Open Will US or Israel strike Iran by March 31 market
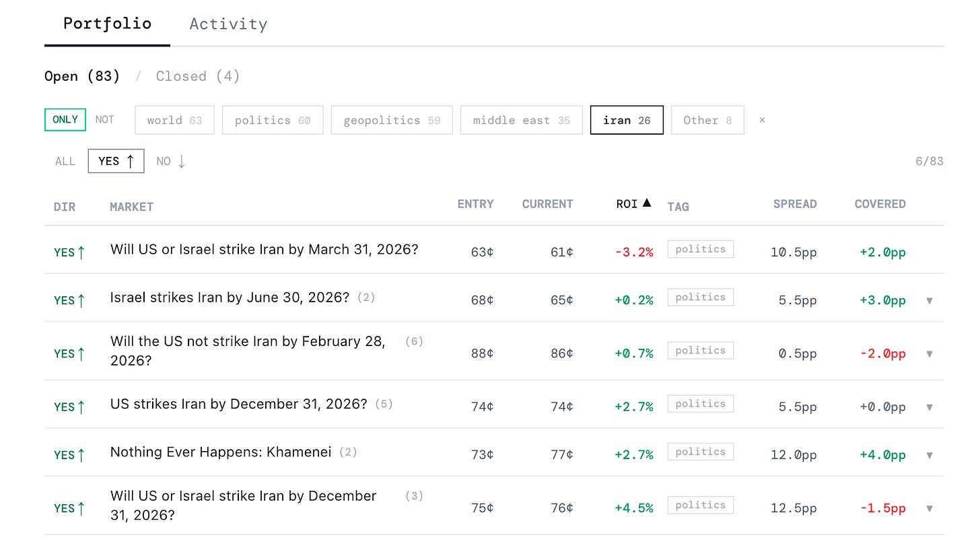980x548 pixels. (265, 249)
